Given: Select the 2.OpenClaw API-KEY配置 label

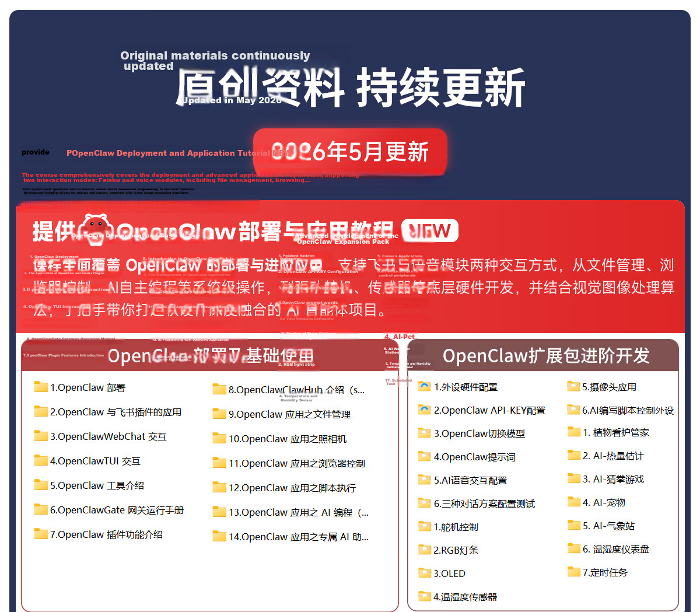Looking at the screenshot, I should [489, 410].
